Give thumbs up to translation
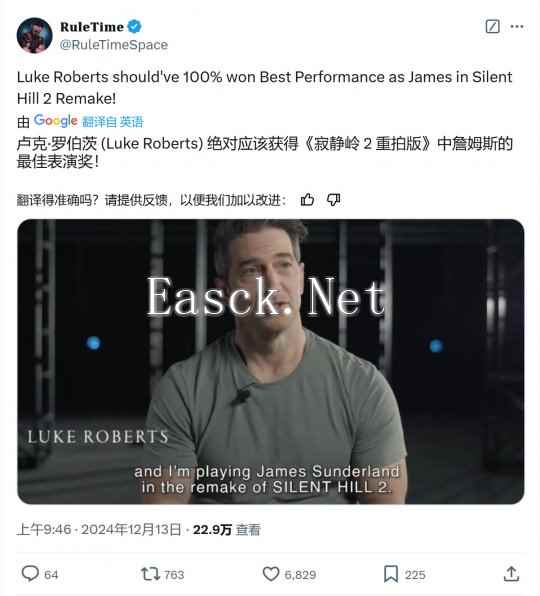This screenshot has width=540, height=596. click(x=307, y=200)
